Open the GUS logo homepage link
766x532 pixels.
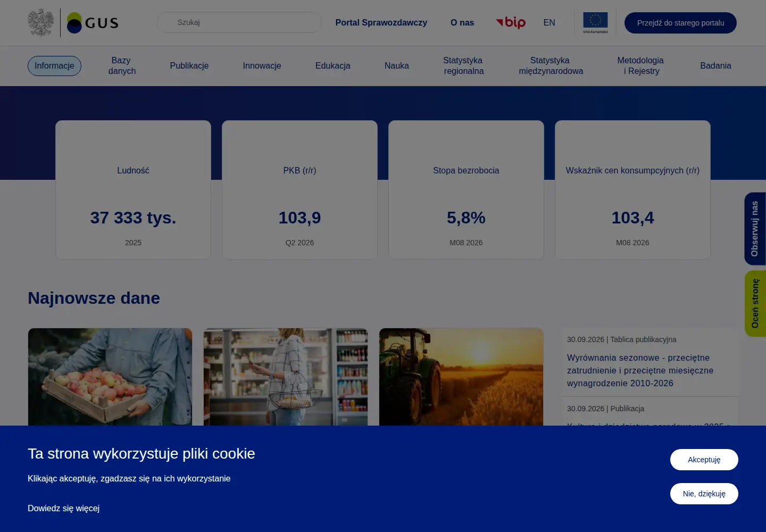[93, 23]
